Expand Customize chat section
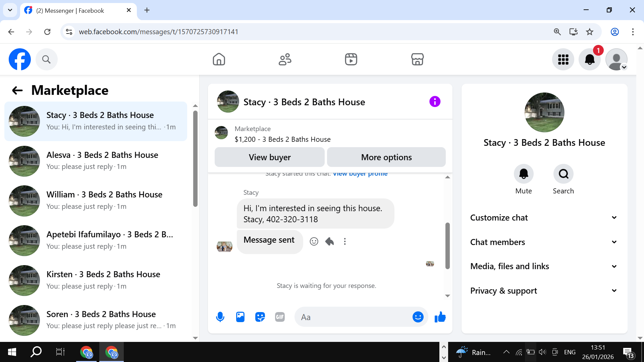 coord(544,218)
